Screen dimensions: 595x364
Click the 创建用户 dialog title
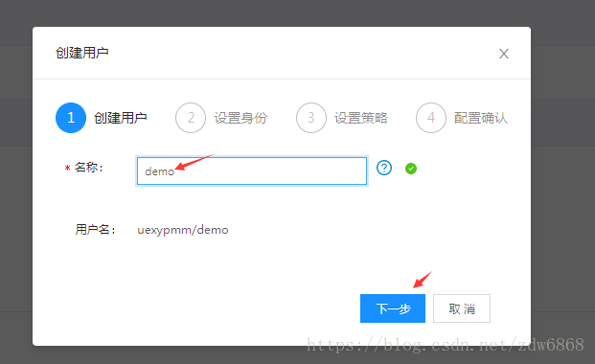(x=82, y=53)
